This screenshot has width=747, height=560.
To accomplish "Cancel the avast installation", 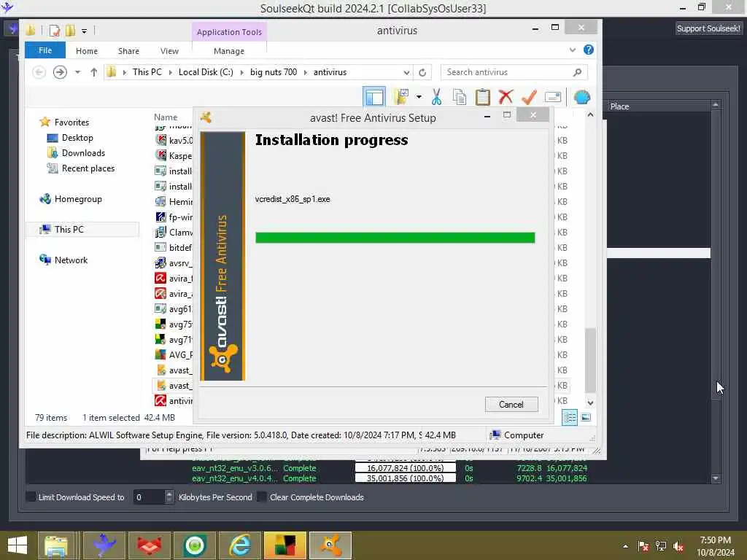I will click(511, 404).
